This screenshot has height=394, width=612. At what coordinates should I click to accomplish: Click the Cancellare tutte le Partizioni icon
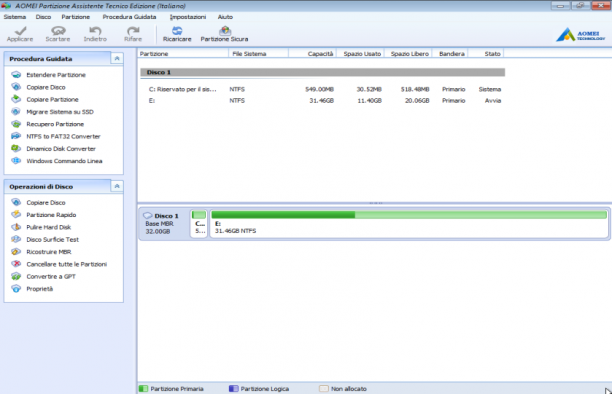[16, 264]
